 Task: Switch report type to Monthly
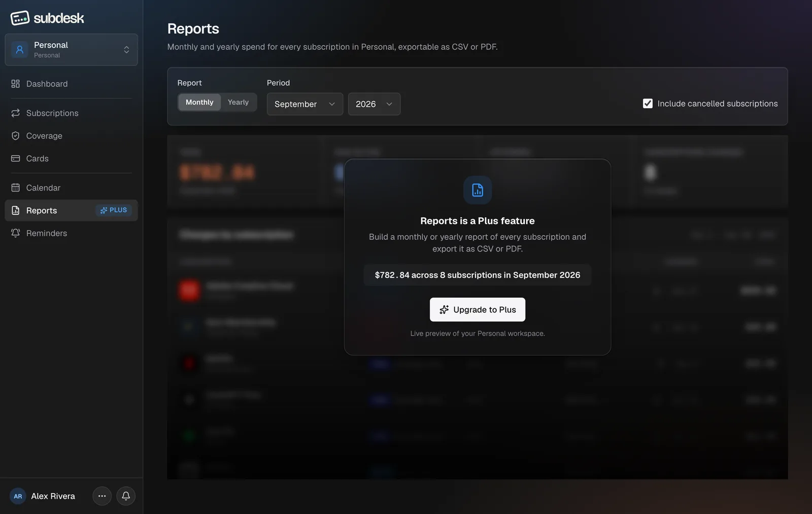click(199, 103)
